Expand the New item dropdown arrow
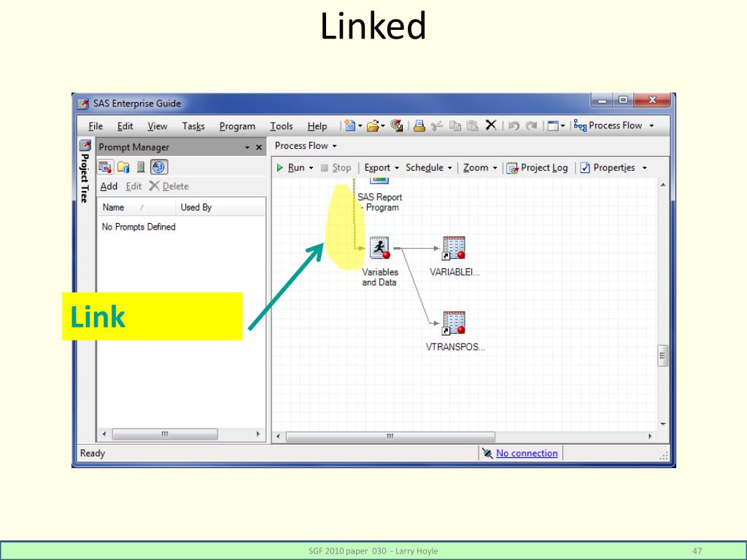The height and width of the screenshot is (560, 747). 360,126
